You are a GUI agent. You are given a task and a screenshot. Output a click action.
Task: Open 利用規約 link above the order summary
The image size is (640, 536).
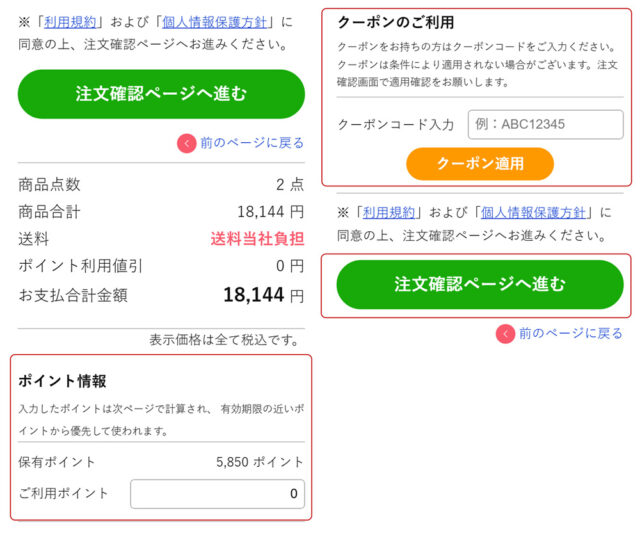click(68, 21)
